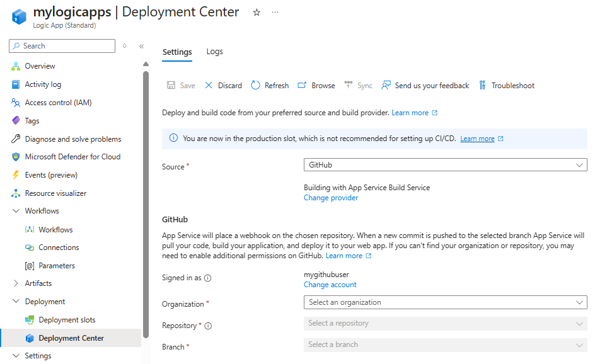Click the Discard X icon
Screen dimensions: 595x364
[x=209, y=85]
